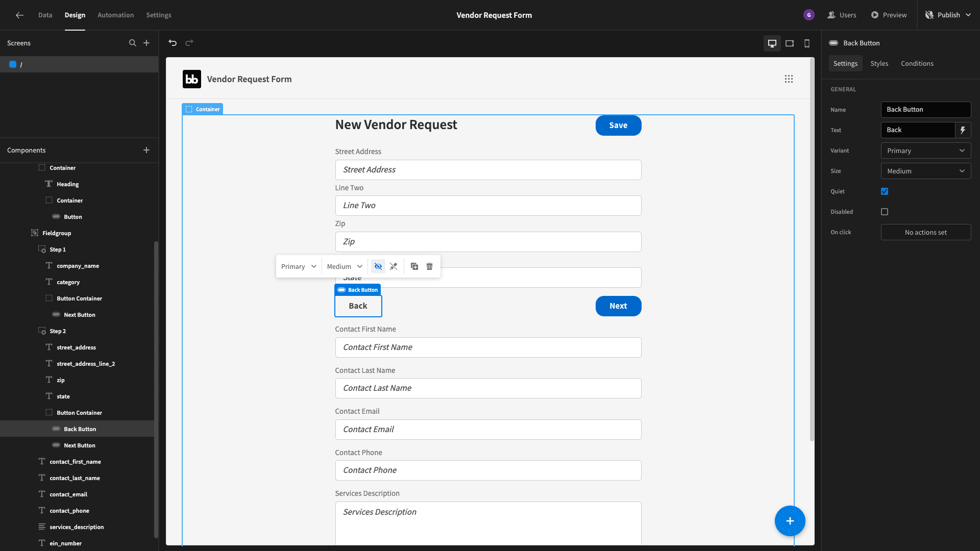This screenshot has width=980, height=551.
Task: Open Primary variant dropdown in floating toolbar
Action: click(299, 266)
